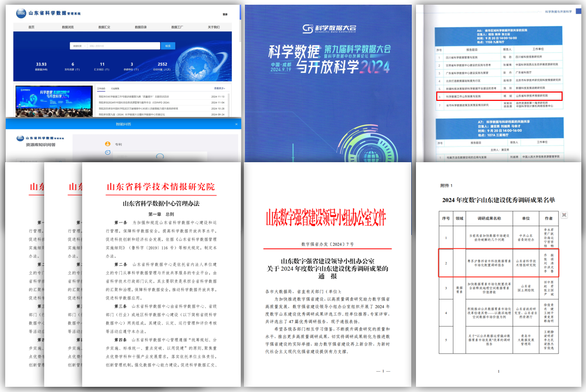This screenshot has width=586, height=392.
Task: Click the floating table-tool icon beside 作者 header
Action: click(564, 215)
